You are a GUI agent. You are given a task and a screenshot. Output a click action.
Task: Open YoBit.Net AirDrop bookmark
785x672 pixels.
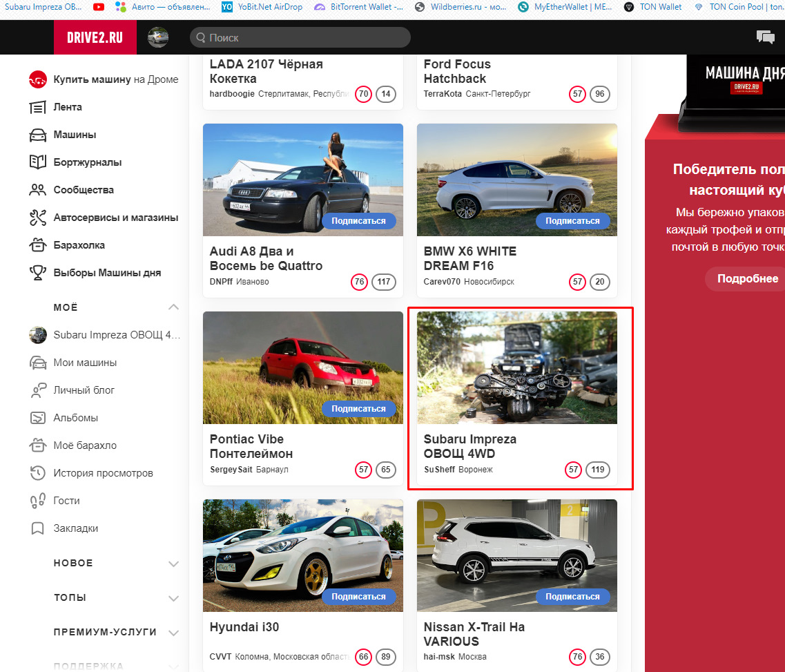[x=262, y=7]
